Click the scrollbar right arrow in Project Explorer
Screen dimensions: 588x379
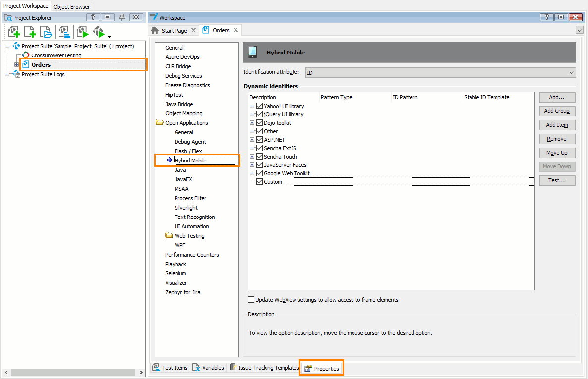coord(141,372)
